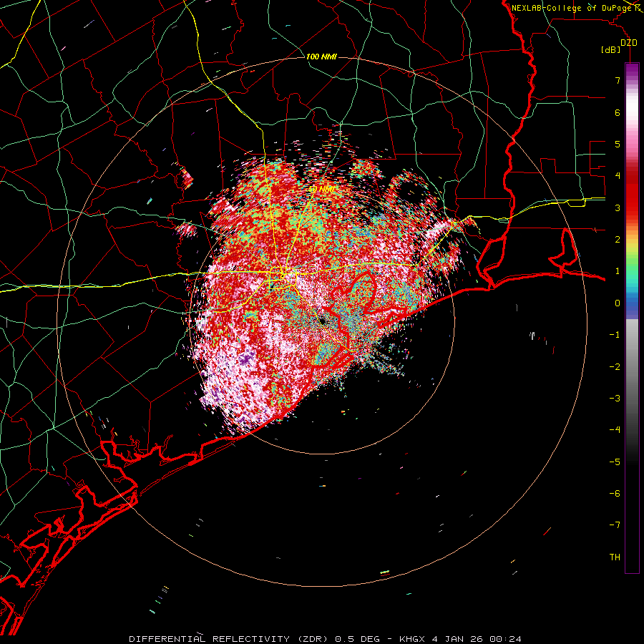Screen dimensions: 644x644
Task: Click the 4 dB scale value
Action: pos(618,176)
